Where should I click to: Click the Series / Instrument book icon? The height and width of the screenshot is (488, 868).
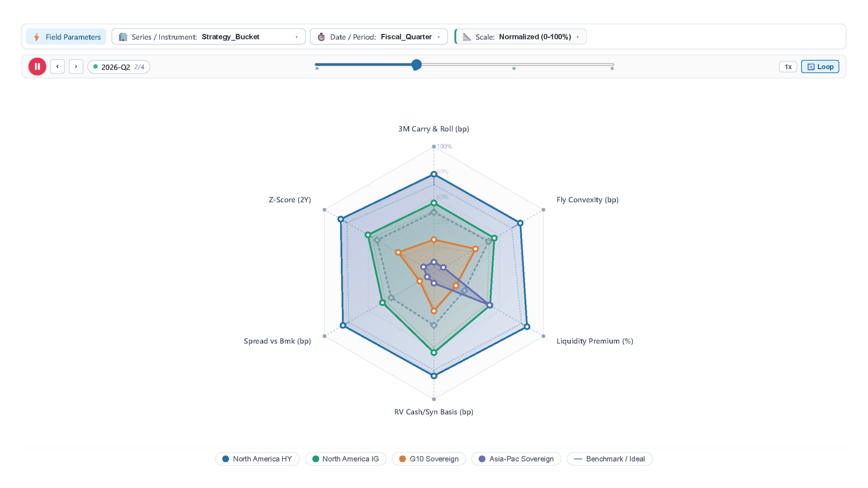coord(123,37)
